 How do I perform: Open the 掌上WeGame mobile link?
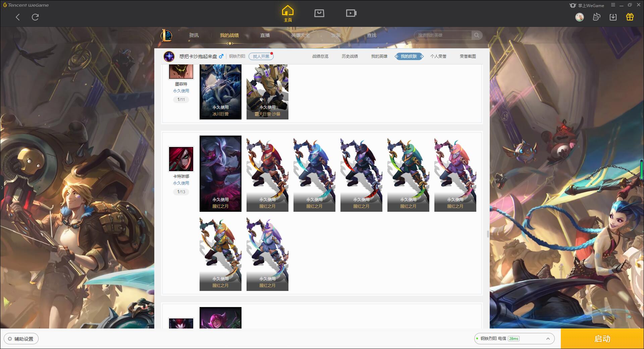point(587,5)
